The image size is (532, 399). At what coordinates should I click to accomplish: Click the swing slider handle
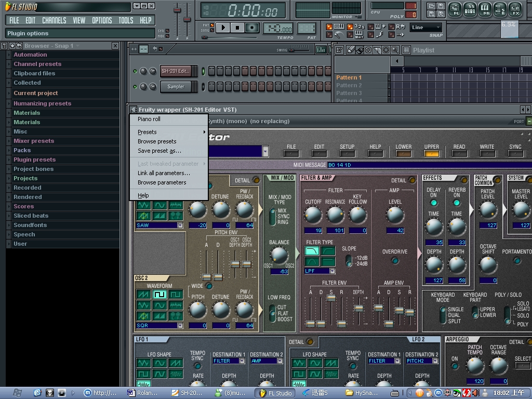(291, 50)
